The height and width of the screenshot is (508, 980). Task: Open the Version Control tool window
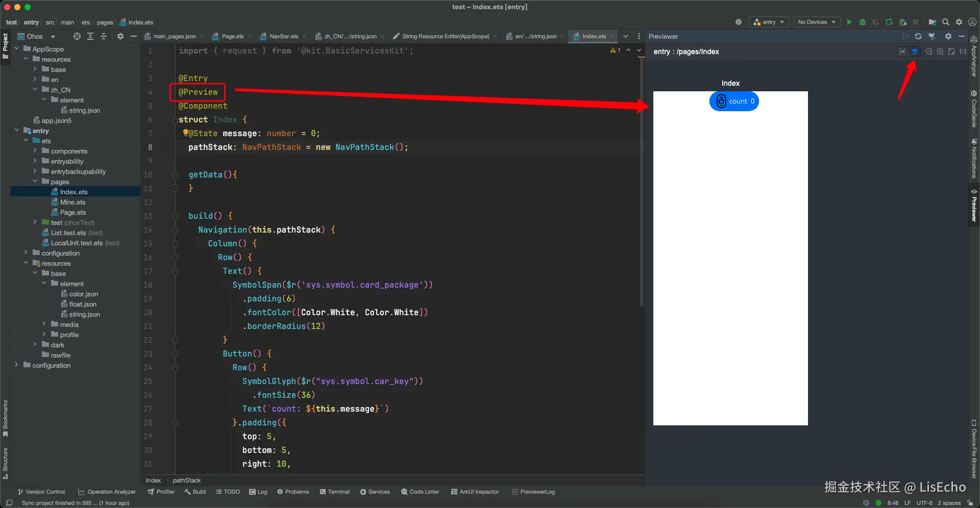click(41, 492)
